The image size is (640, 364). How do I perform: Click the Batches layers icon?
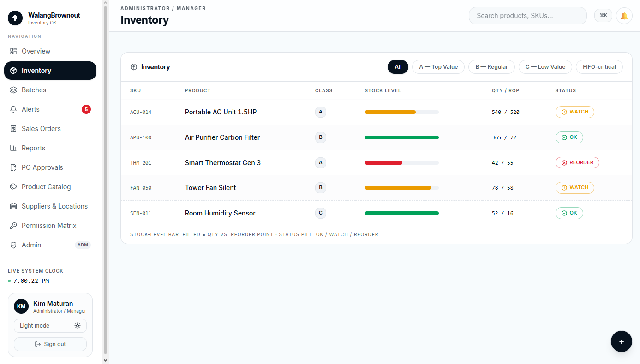tap(13, 90)
